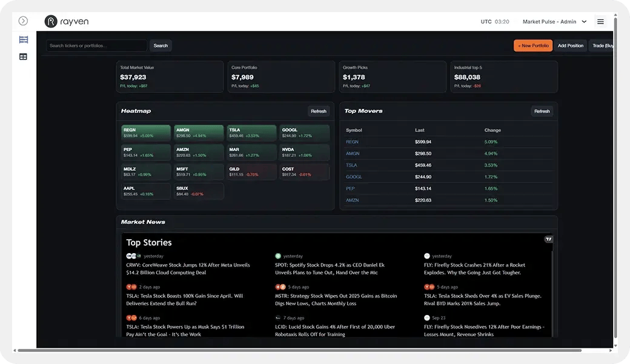This screenshot has height=364, width=630.
Task: Select the AAPL heatmap tile
Action: (146, 191)
